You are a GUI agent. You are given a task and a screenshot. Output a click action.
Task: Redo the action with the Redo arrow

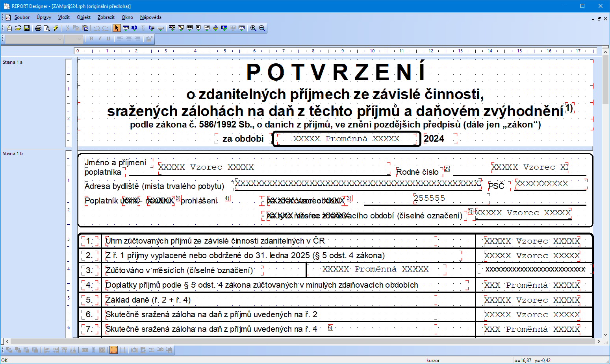coord(105,28)
